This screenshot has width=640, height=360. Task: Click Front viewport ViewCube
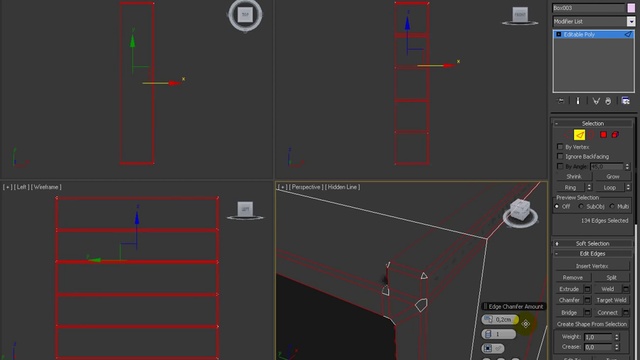pyautogui.click(x=520, y=16)
